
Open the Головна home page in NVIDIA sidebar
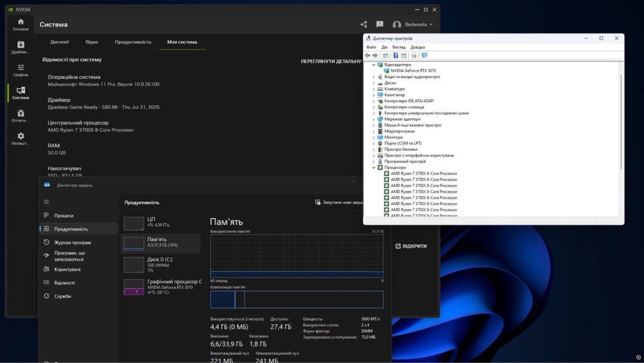coord(21,25)
